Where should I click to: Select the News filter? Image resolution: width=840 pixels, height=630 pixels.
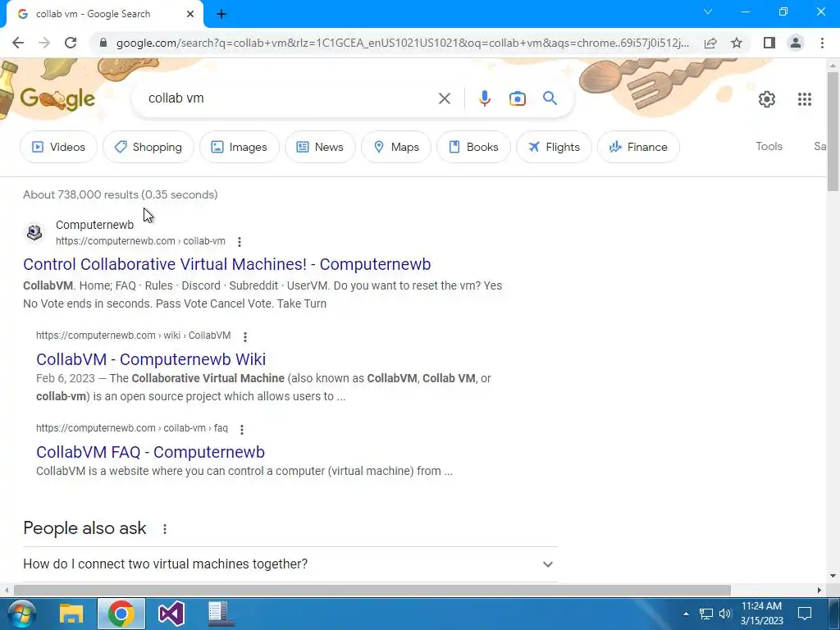pyautogui.click(x=320, y=147)
